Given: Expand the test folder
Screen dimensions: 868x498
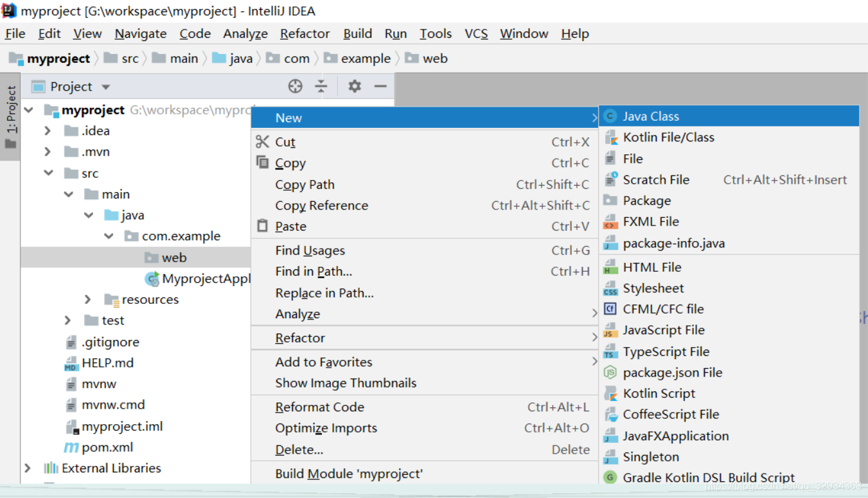Looking at the screenshot, I should coord(68,321).
